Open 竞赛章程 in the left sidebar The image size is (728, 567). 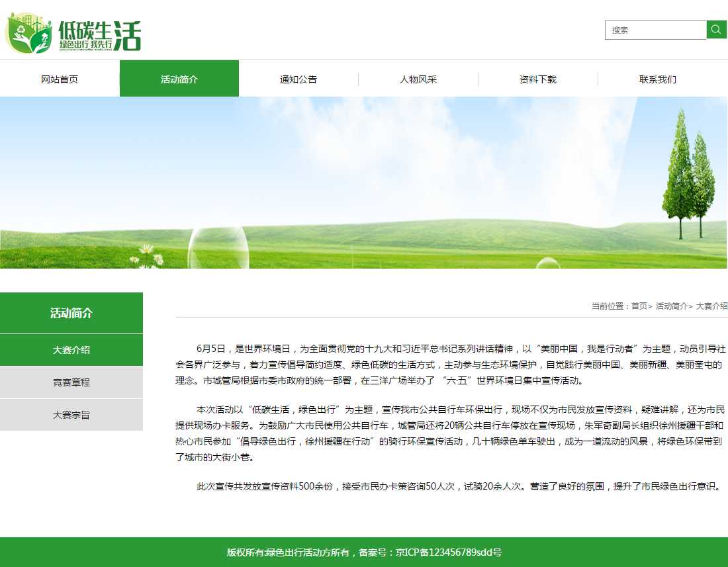pyautogui.click(x=71, y=382)
